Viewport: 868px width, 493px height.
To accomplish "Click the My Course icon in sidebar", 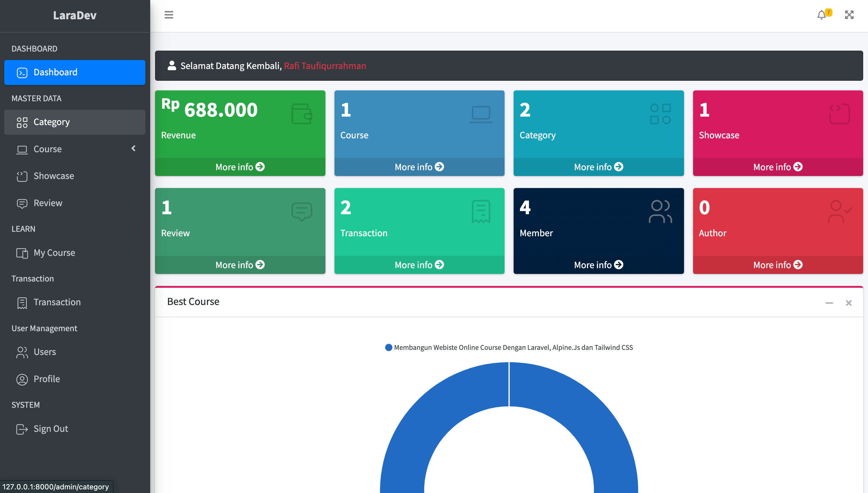I will point(22,253).
